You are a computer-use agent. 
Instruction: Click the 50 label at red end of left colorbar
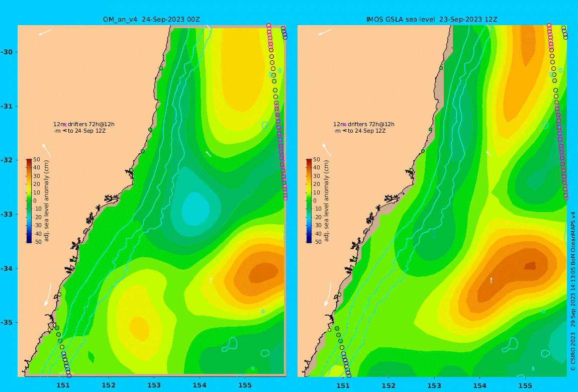37,159
